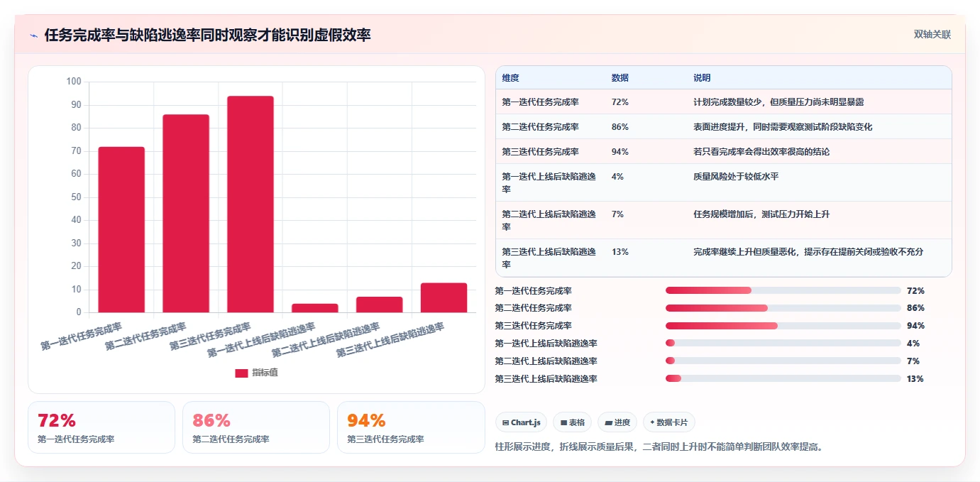The width and height of the screenshot is (980, 482).
Task: Click the 双轴关联 label in header
Action: coord(932,34)
